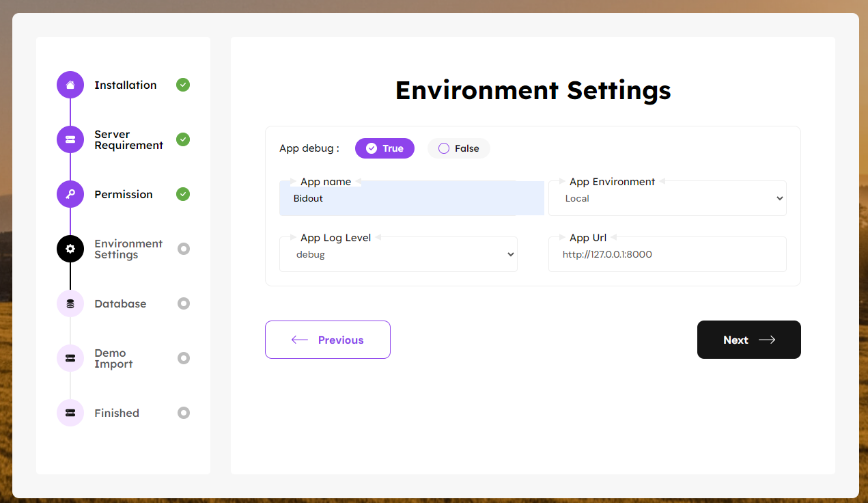Click the Environment Settings gear icon
This screenshot has width=868, height=503.
point(70,249)
